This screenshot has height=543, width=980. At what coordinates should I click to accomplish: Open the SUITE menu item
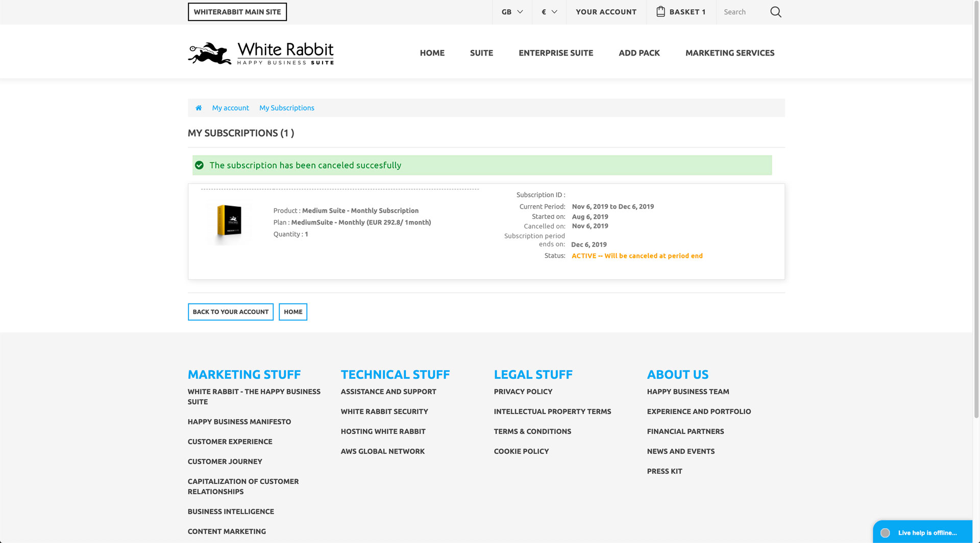481,53
